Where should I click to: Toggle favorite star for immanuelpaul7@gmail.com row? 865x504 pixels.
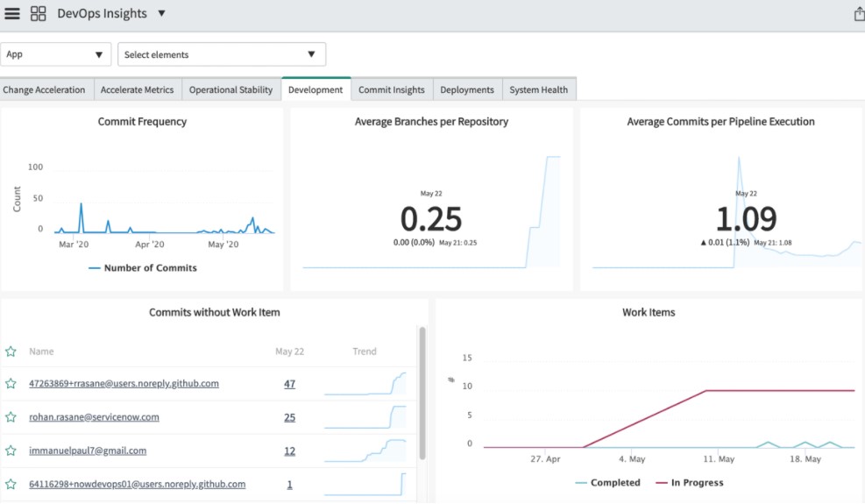click(x=11, y=451)
